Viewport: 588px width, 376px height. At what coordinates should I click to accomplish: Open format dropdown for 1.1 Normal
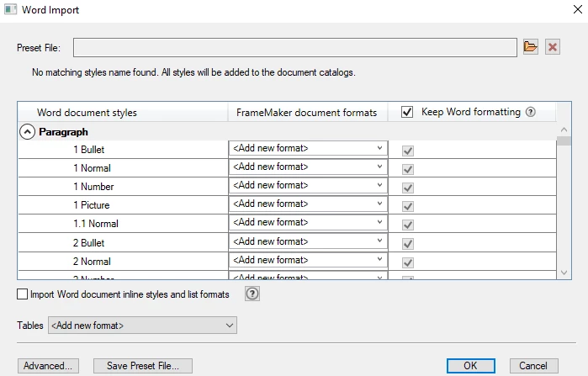(x=308, y=222)
